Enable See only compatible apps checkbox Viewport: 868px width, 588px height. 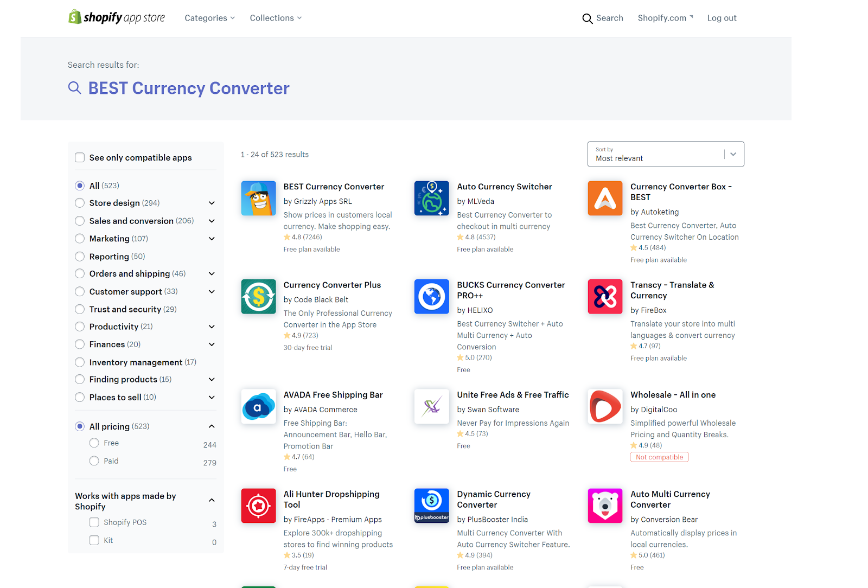[80, 157]
